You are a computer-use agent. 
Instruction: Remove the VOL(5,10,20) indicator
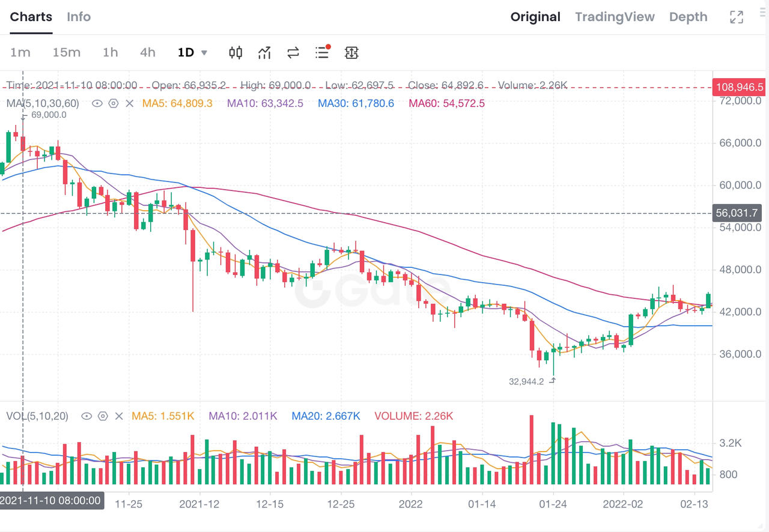coord(119,416)
